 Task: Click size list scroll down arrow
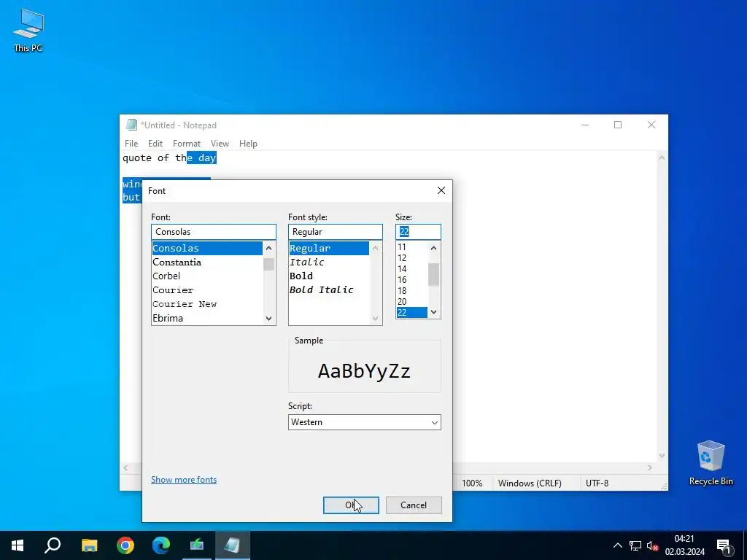433,312
